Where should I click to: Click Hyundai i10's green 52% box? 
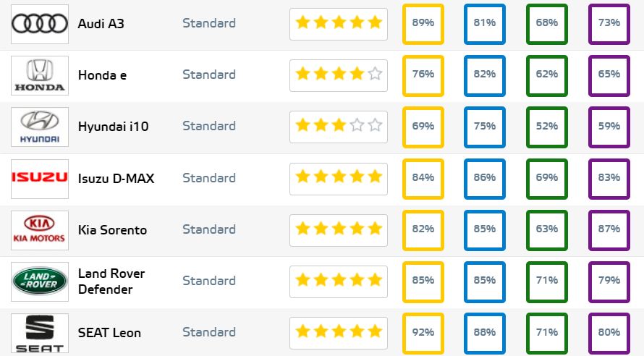[x=546, y=127]
